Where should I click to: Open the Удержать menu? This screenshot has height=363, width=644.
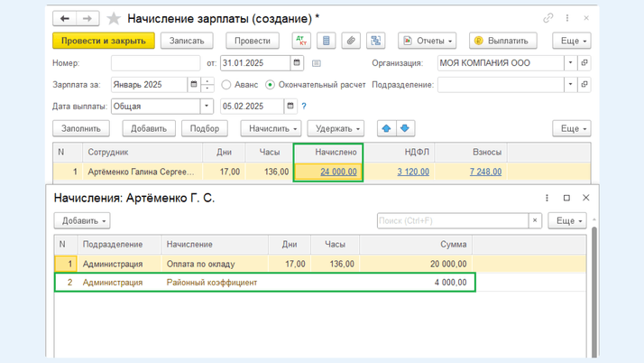[x=335, y=128]
